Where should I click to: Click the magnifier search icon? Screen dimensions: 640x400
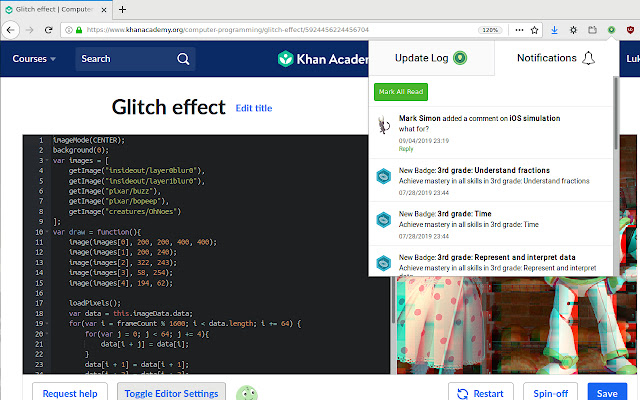coord(183,59)
